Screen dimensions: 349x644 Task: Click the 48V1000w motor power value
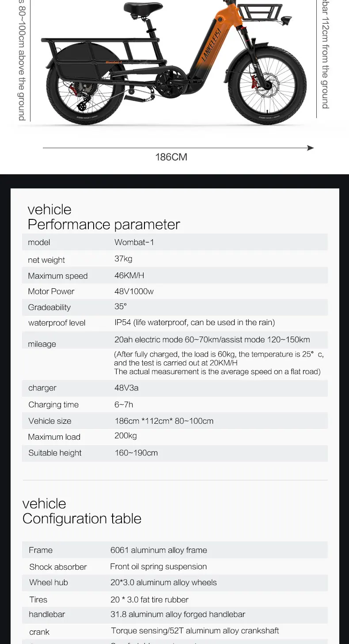click(x=134, y=291)
